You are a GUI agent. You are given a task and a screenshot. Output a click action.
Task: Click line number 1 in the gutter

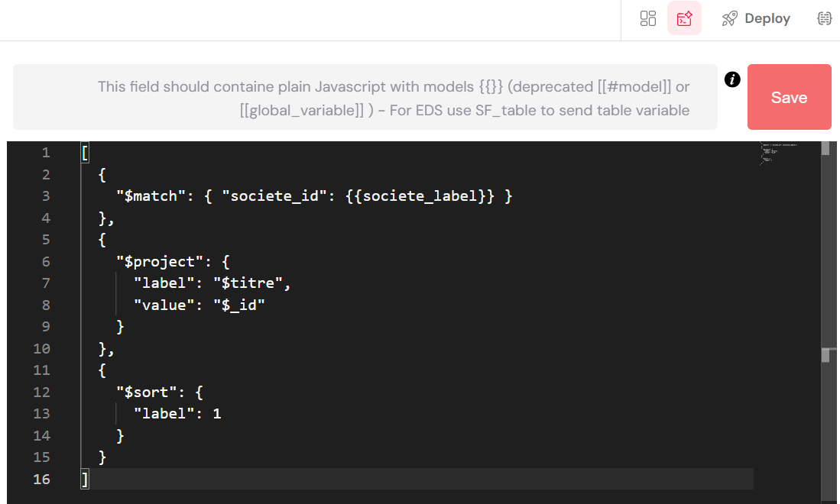tap(46, 153)
